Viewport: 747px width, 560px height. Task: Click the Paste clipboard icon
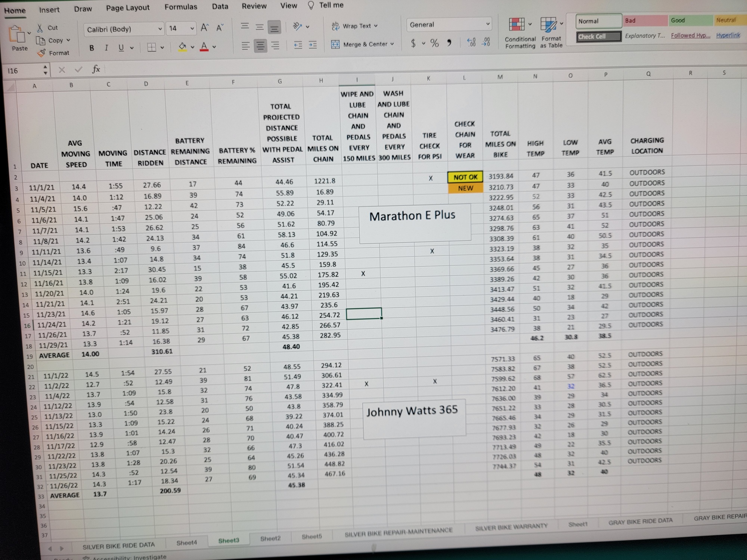(18, 35)
